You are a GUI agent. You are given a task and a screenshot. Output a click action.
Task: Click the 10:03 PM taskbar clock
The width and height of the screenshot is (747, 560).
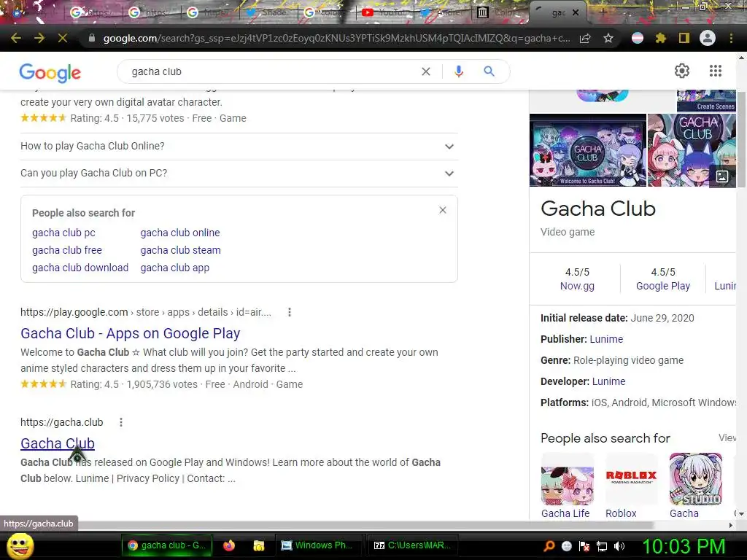coord(684,546)
